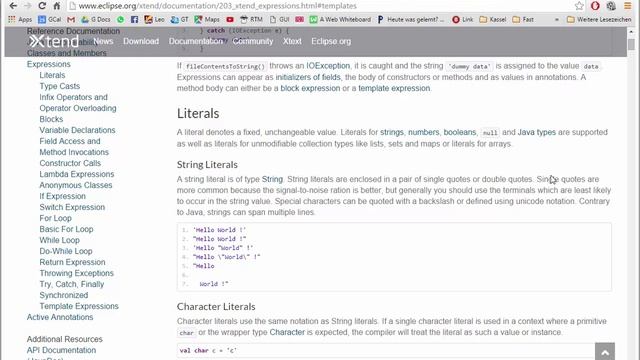Open the GCal bookmark
640x360 pixels.
(49, 19)
